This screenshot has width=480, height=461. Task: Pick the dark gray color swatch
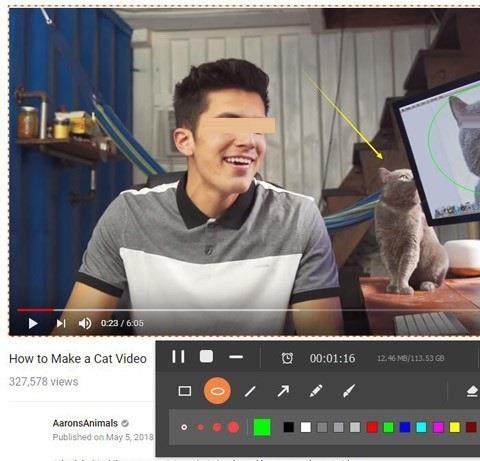click(322, 427)
